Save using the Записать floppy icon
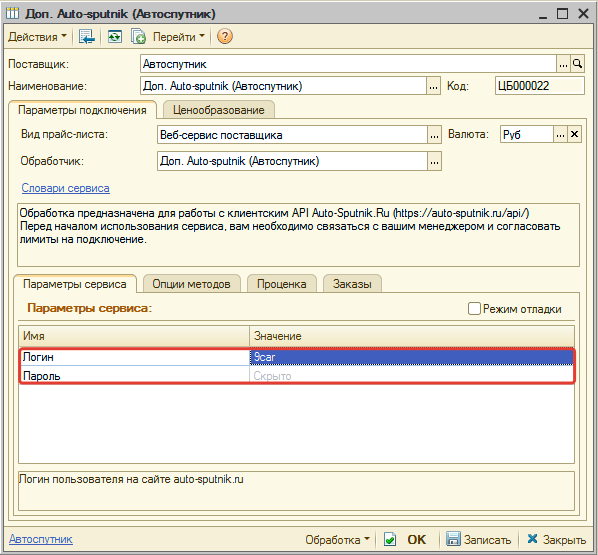Image resolution: width=598 pixels, height=555 pixels. (453, 539)
